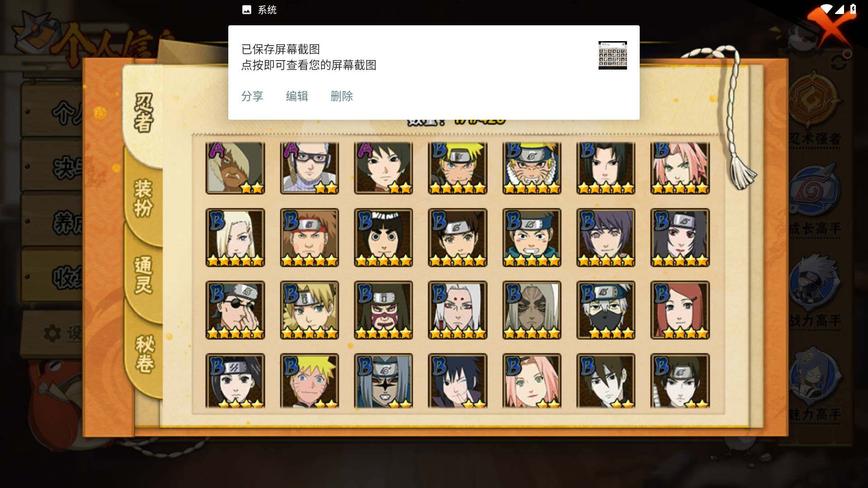Open the 装扮 tab
868x488 pixels.
pos(144,199)
